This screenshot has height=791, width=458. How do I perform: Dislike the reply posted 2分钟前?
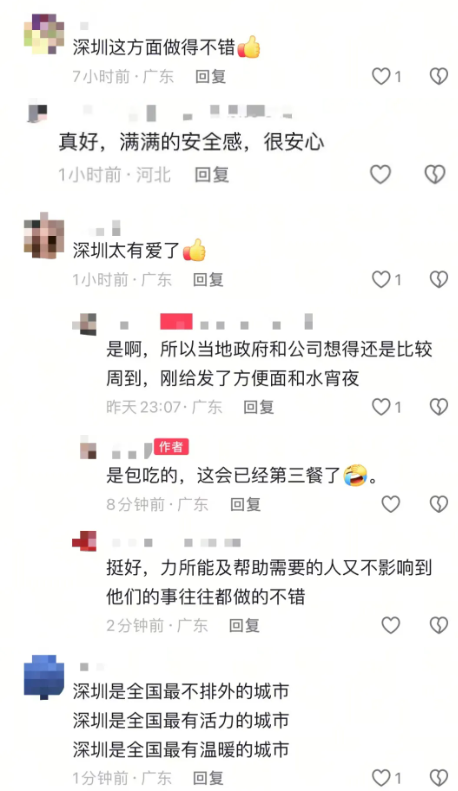click(x=439, y=626)
